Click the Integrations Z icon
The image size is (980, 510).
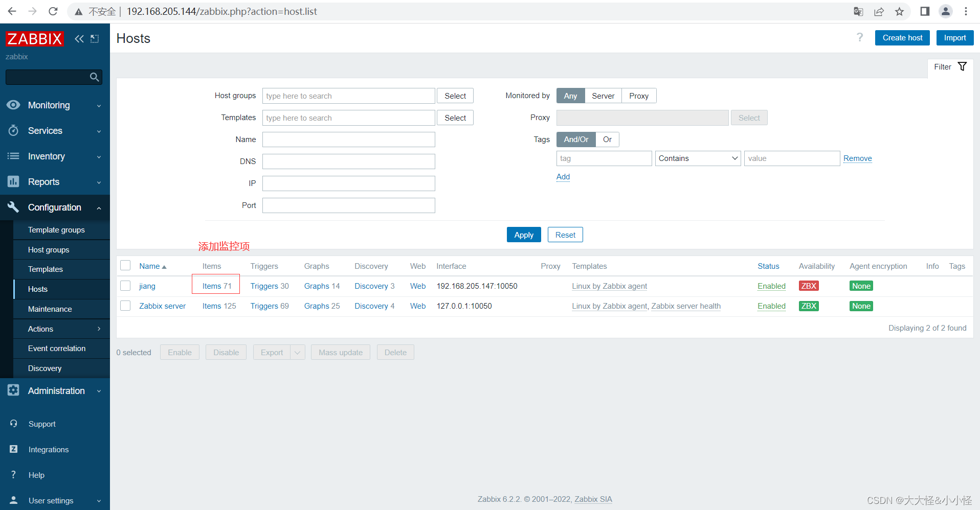point(13,449)
